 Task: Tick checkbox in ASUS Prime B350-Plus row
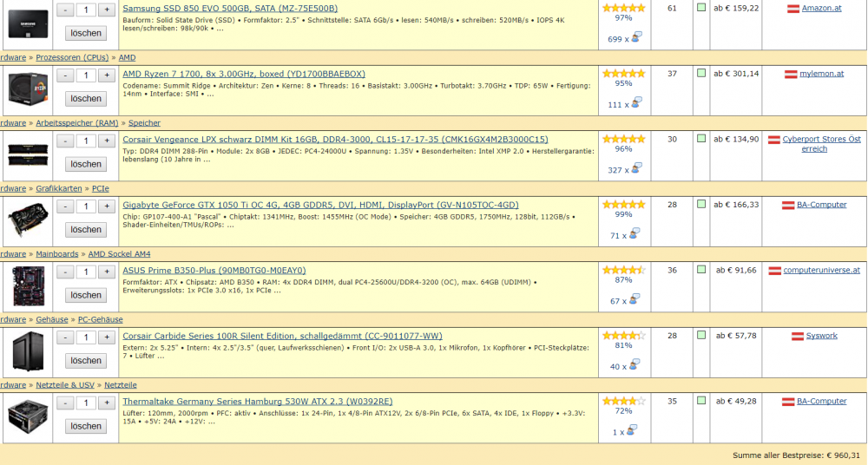(701, 270)
